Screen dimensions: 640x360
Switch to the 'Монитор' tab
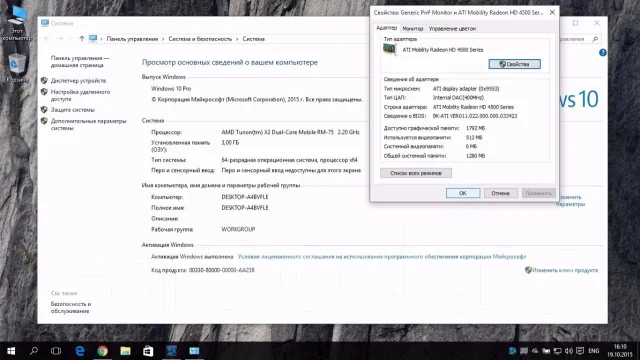(x=413, y=29)
